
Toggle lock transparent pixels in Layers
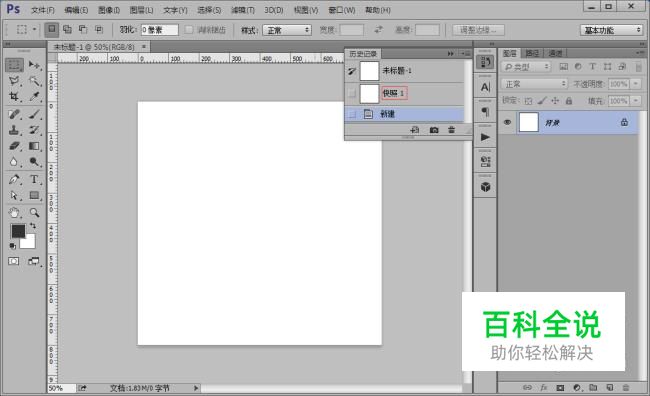[528, 101]
